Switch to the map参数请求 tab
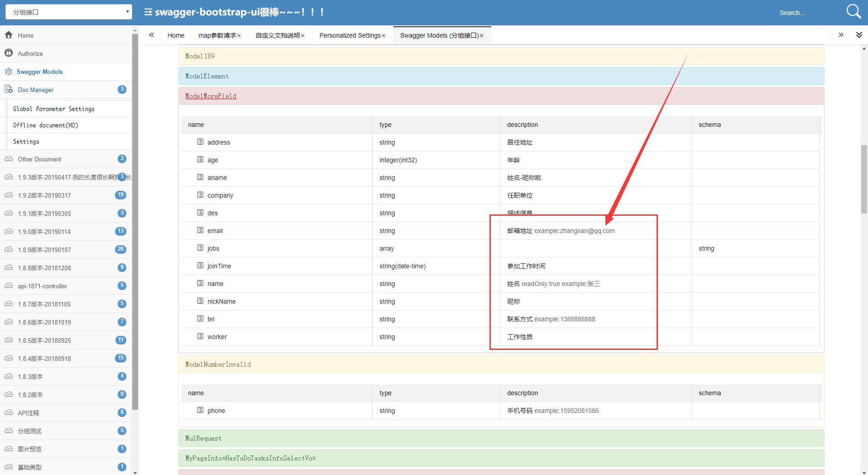Viewport: 868px width, 475px height. point(217,35)
